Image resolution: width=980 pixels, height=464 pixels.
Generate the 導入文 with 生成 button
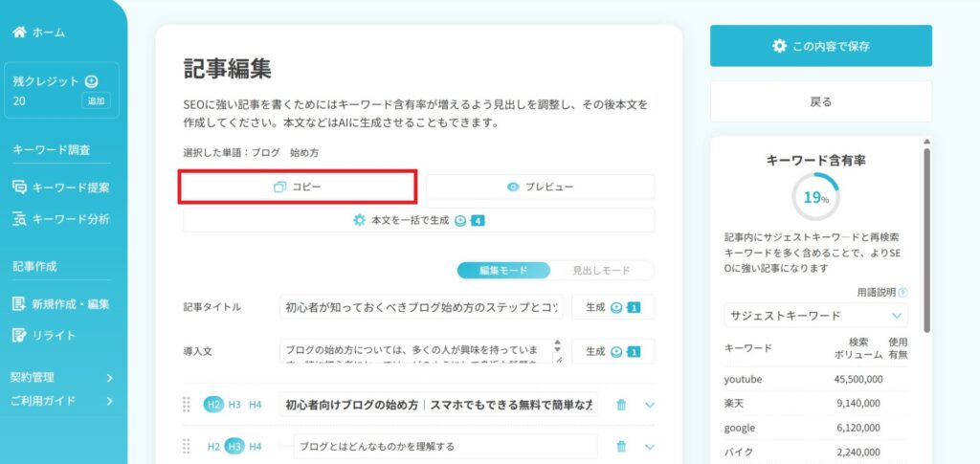(x=613, y=351)
